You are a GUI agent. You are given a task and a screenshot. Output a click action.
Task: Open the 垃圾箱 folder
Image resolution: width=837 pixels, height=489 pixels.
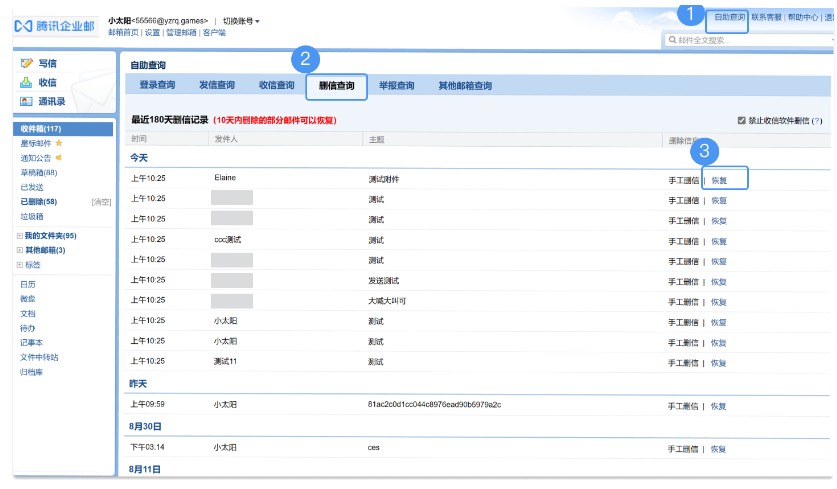(31, 216)
